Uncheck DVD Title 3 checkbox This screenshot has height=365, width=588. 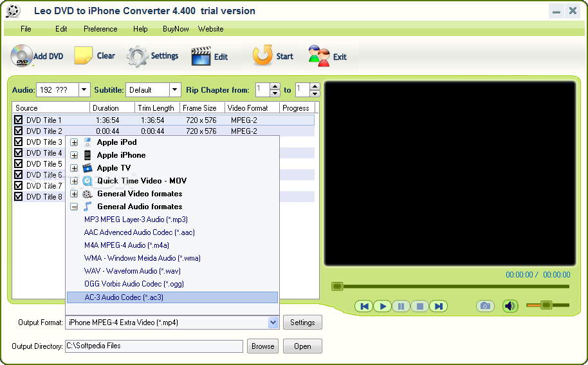click(x=19, y=142)
